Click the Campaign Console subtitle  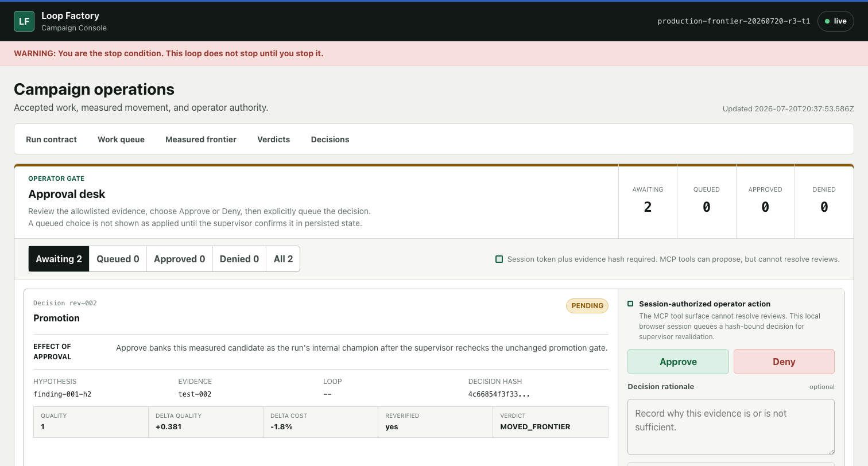tap(74, 28)
